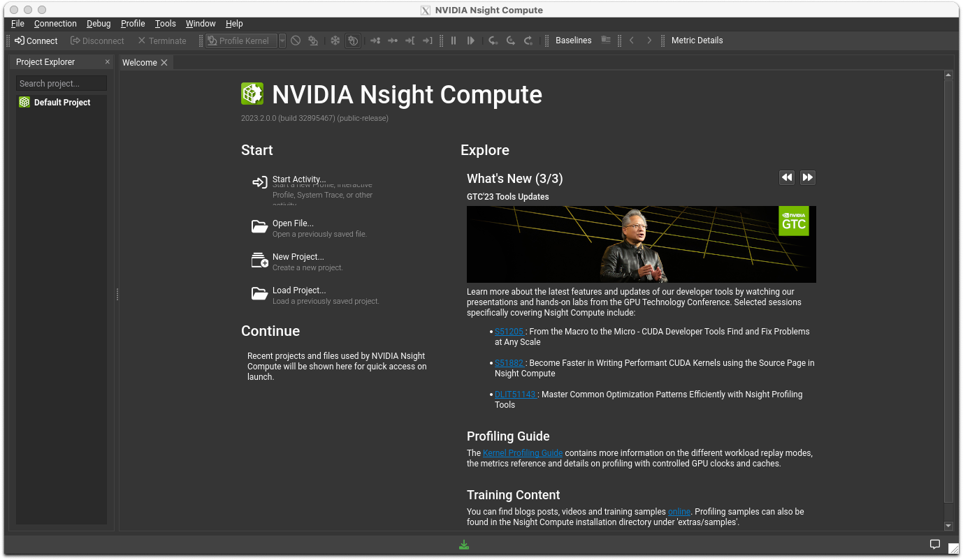Click Start Activity on welcome page
Image resolution: width=963 pixels, height=560 pixels.
[x=299, y=179]
